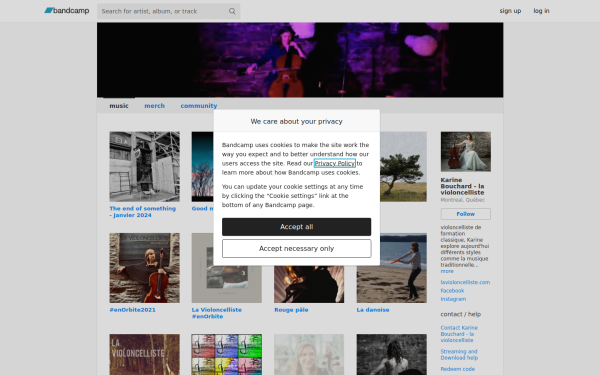The width and height of the screenshot is (600, 375).
Task: Click the Bandcamp logo
Action: 67,11
